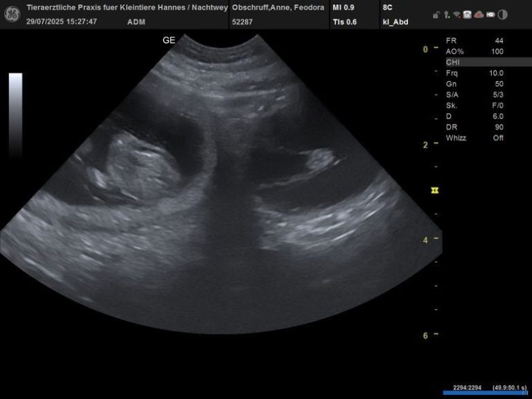
Task: Click the 8C probe label
Action: click(387, 7)
